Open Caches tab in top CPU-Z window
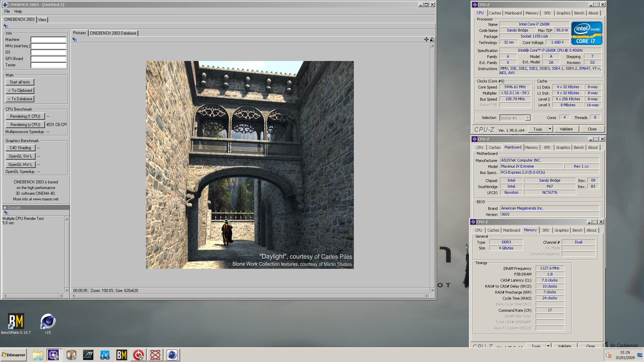Screen dimensions: 644x362 click(495, 13)
